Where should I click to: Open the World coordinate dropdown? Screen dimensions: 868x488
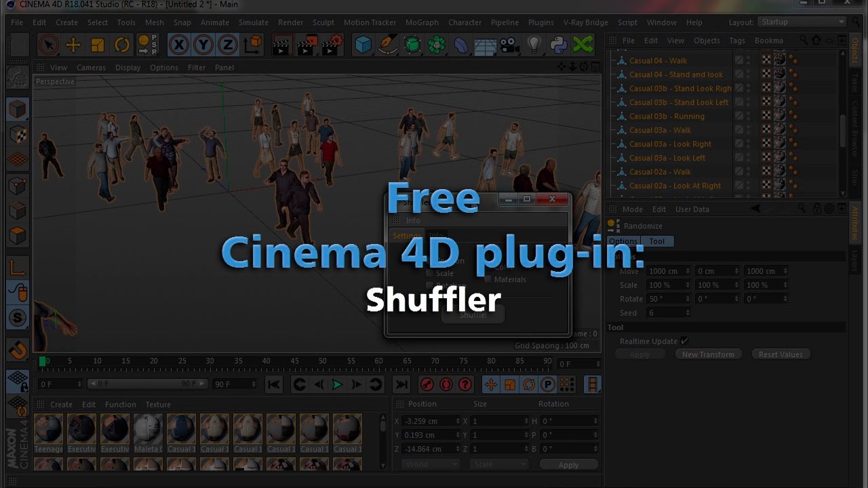tap(431, 464)
